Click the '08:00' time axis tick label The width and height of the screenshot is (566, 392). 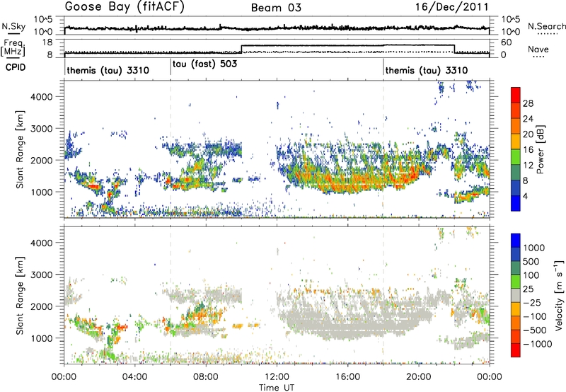[206, 377]
